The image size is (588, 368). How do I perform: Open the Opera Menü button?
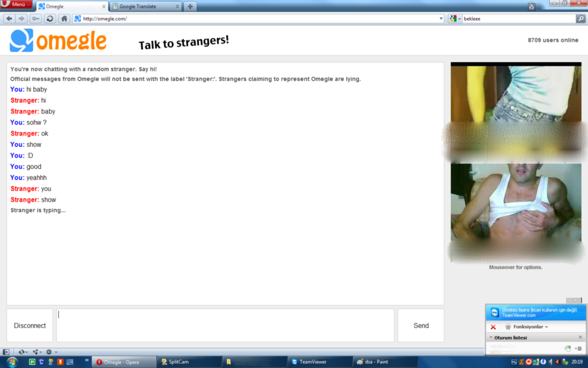point(16,4)
